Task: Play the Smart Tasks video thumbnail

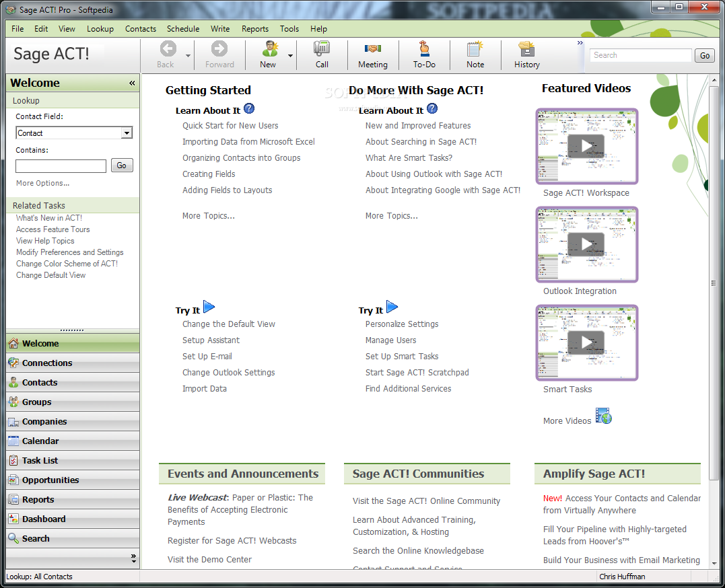Action: 586,342
